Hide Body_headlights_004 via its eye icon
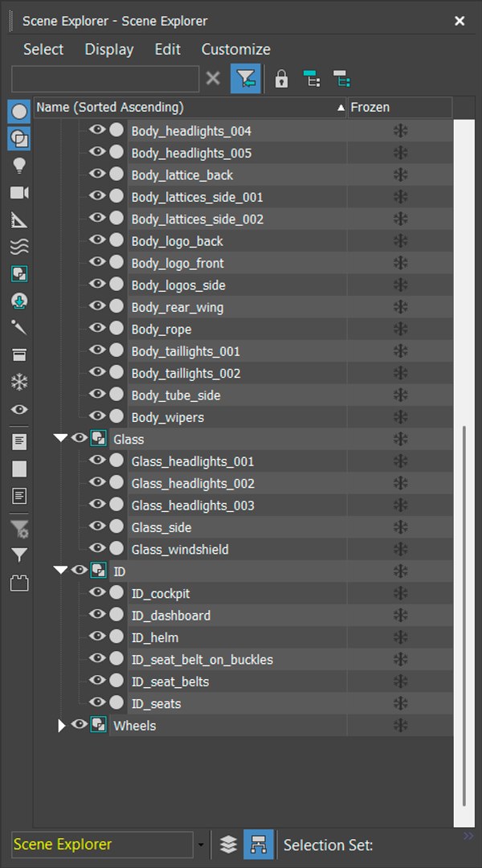The image size is (482, 868). pyautogui.click(x=97, y=129)
